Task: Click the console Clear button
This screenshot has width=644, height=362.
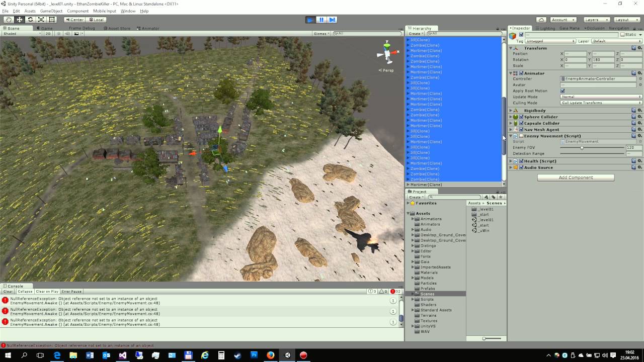Action: click(8, 292)
